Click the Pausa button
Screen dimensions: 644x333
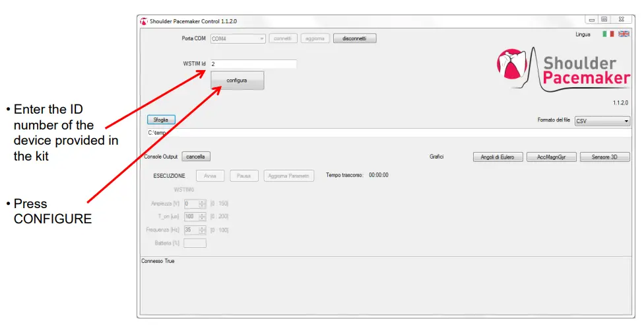[x=244, y=176]
